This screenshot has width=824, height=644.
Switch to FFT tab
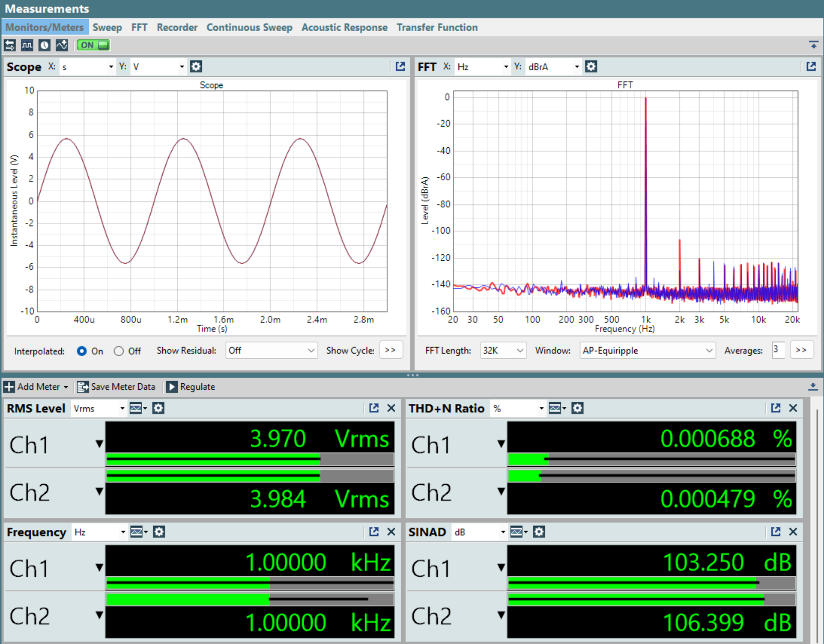(x=140, y=27)
